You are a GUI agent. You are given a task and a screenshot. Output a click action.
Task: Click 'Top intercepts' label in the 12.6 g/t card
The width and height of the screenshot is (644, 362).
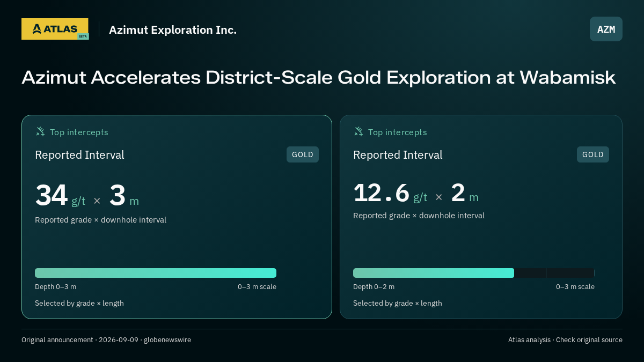397,132
